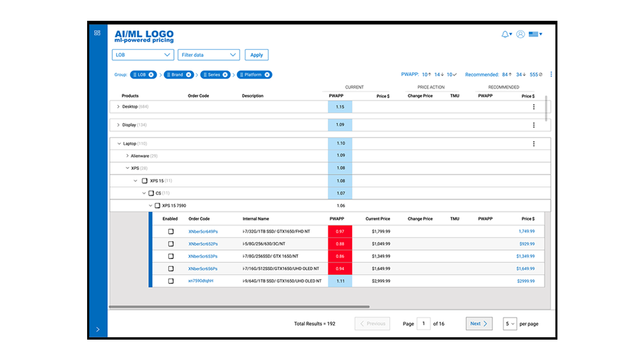Open the Filter data dropdown
Screen dimensions: 644x361
pyautogui.click(x=209, y=55)
